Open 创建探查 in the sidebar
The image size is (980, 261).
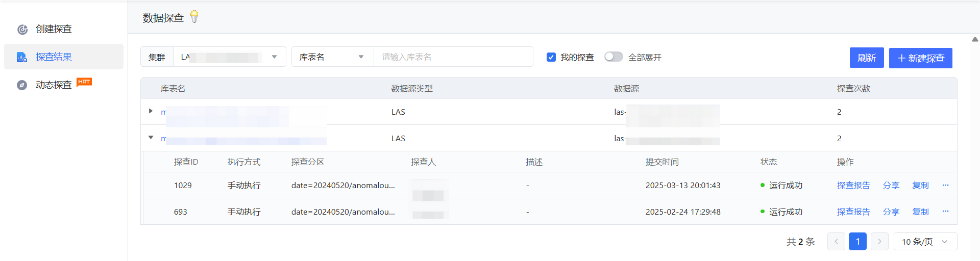tap(54, 29)
